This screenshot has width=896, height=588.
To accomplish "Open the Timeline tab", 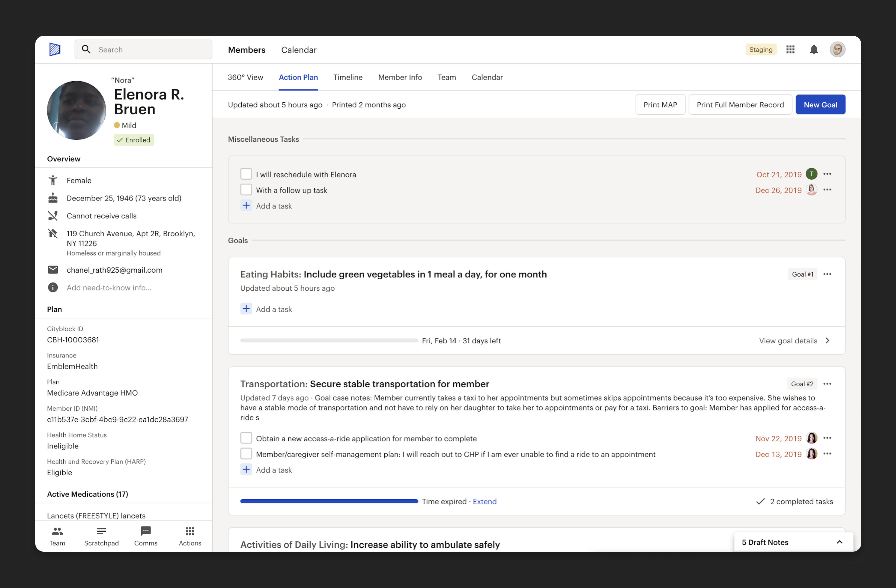I will coord(348,77).
